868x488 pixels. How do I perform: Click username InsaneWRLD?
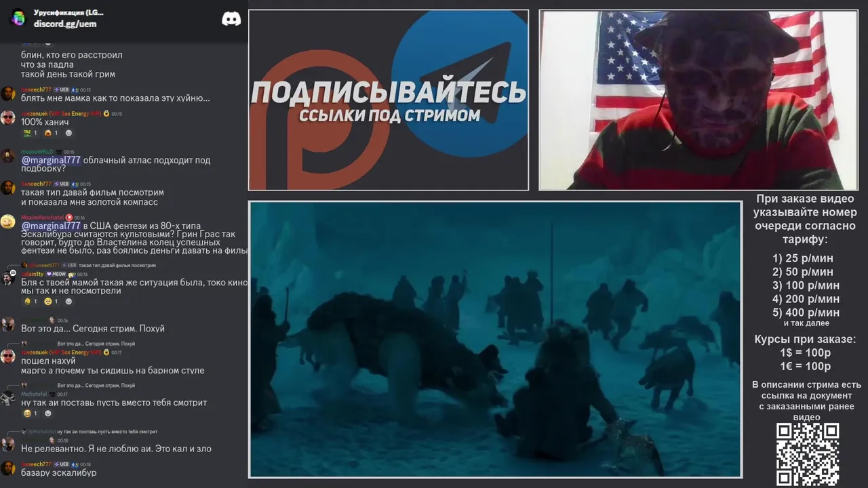[x=37, y=152]
